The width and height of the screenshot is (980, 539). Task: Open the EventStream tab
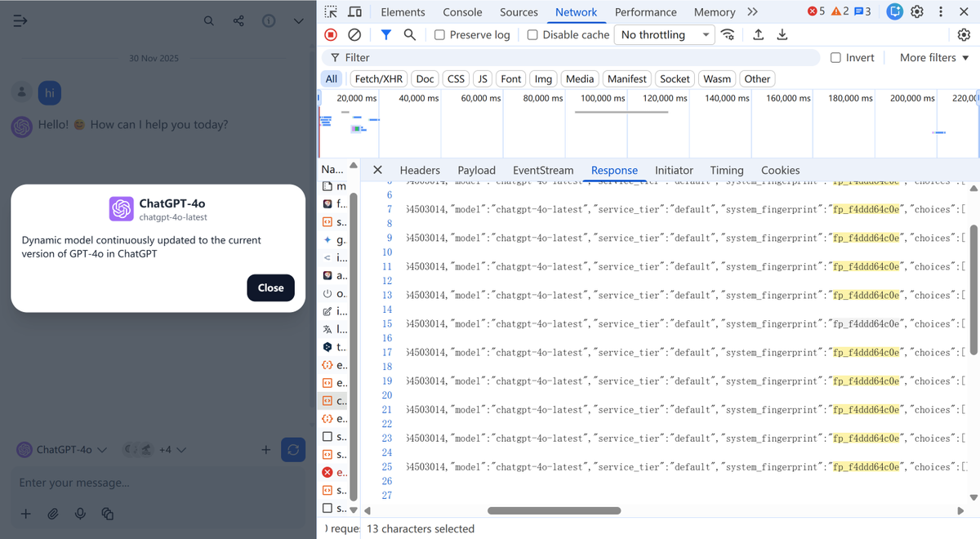(x=543, y=170)
